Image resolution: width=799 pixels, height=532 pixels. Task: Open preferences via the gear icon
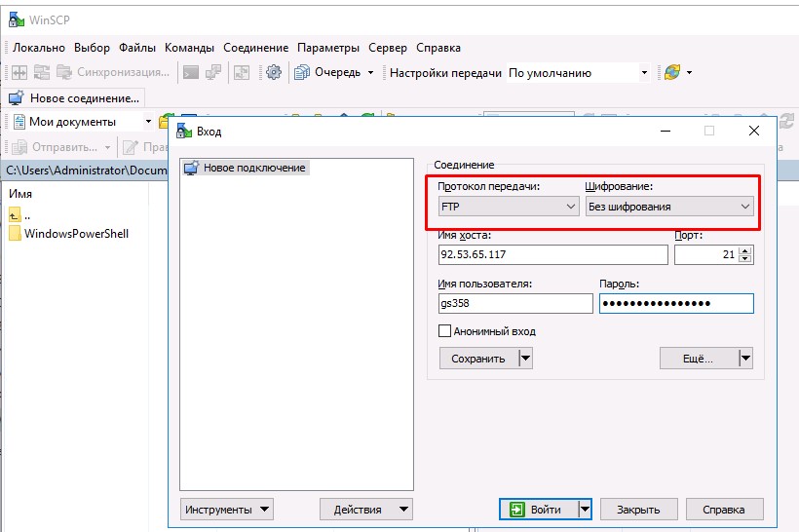click(x=274, y=72)
